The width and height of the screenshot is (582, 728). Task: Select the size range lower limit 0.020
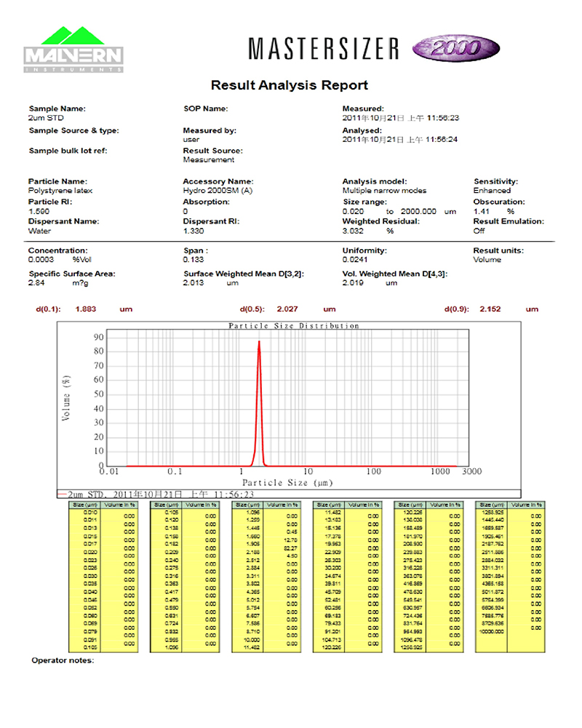(353, 211)
